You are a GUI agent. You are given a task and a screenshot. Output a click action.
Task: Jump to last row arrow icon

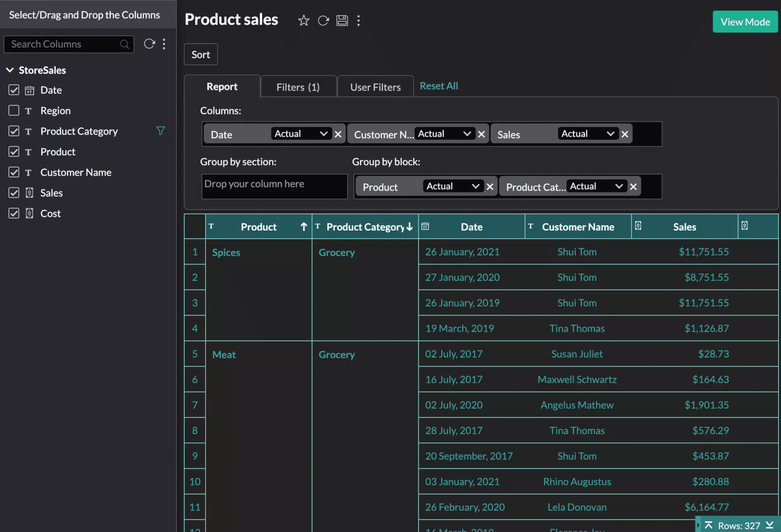[x=770, y=525]
